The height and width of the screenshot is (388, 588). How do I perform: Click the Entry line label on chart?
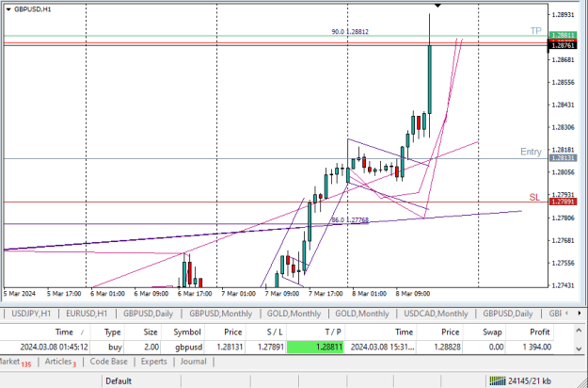point(531,152)
